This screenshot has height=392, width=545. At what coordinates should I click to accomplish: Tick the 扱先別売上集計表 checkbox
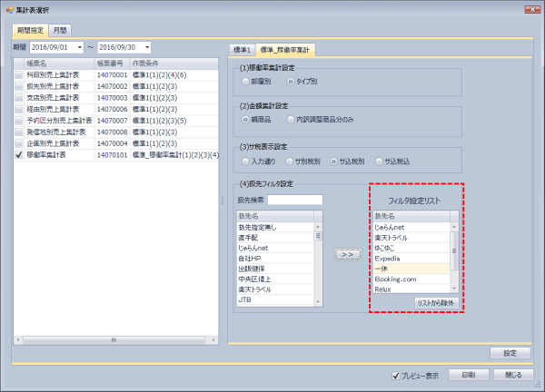pyautogui.click(x=19, y=86)
